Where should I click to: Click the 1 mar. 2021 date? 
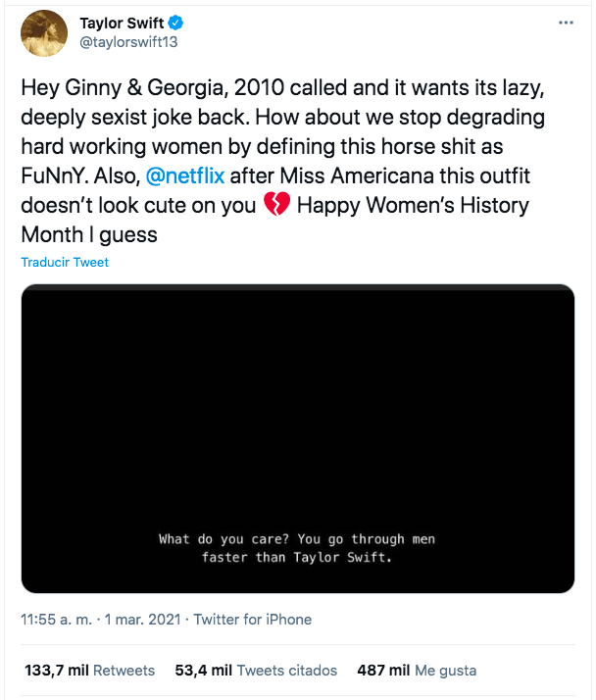point(142,620)
